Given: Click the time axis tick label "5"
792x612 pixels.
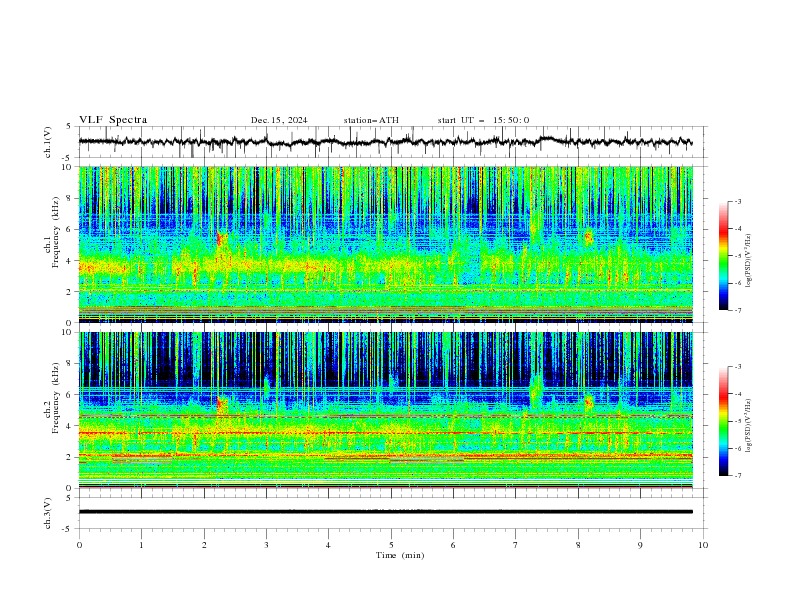Looking at the screenshot, I should 391,545.
